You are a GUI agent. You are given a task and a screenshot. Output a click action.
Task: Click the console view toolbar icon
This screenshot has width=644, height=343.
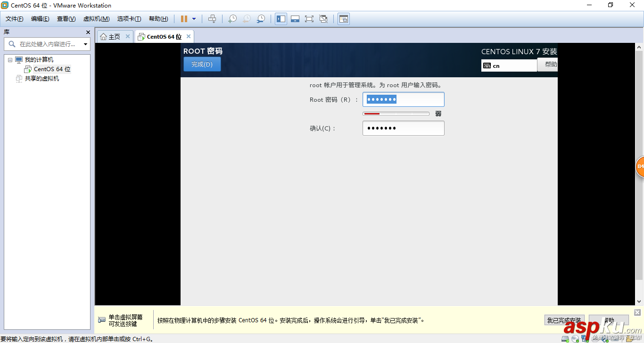[344, 19]
